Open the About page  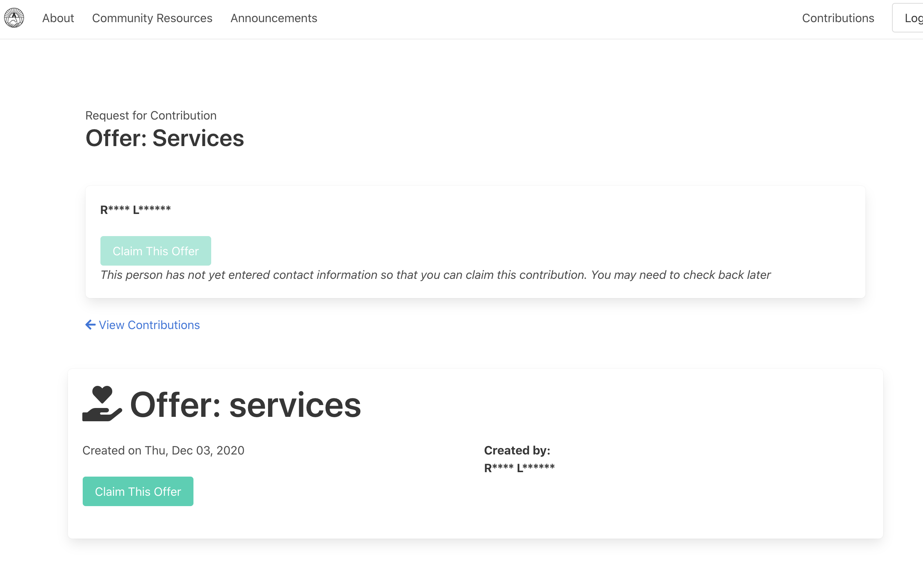pos(58,18)
